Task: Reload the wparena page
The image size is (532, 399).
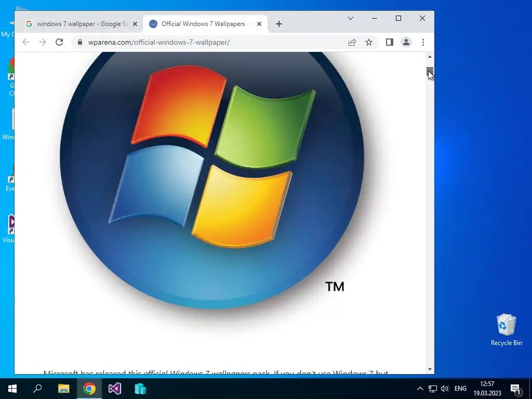Action: pos(59,42)
